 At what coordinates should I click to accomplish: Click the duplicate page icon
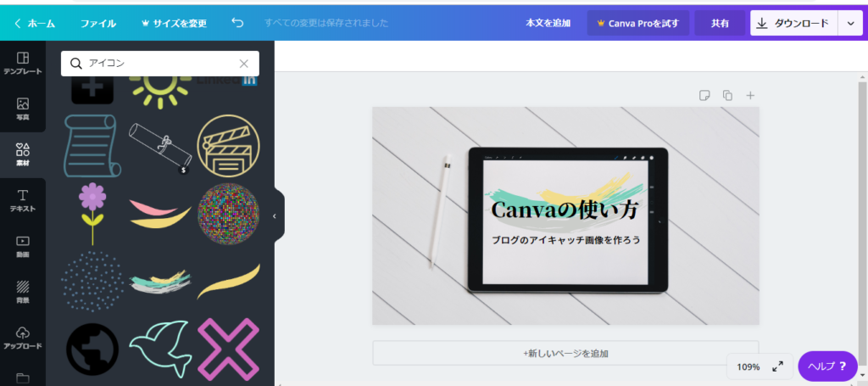tap(727, 95)
